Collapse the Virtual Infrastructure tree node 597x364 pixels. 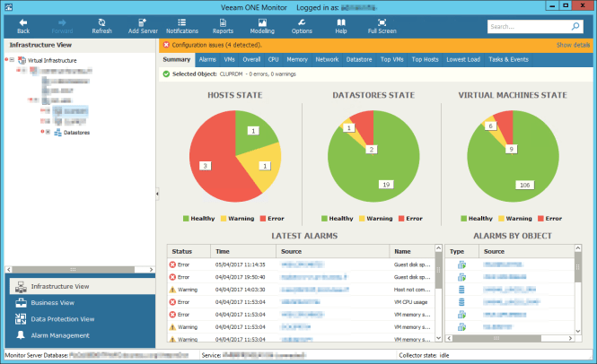(12, 60)
